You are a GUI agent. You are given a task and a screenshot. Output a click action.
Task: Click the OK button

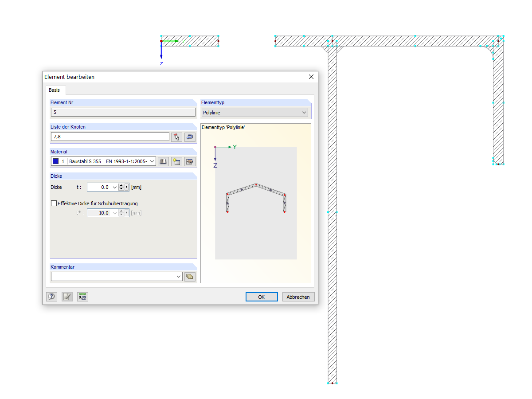click(x=262, y=297)
